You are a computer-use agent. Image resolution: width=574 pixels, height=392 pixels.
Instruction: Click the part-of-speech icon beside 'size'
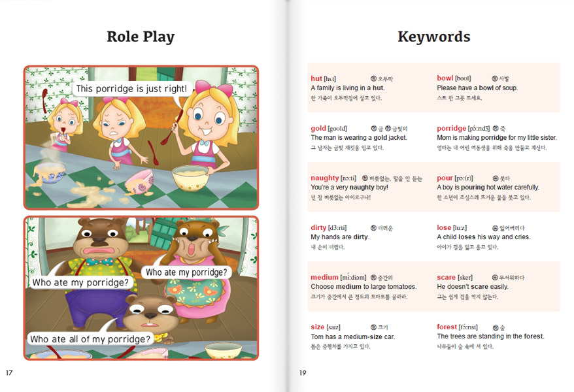374,327
